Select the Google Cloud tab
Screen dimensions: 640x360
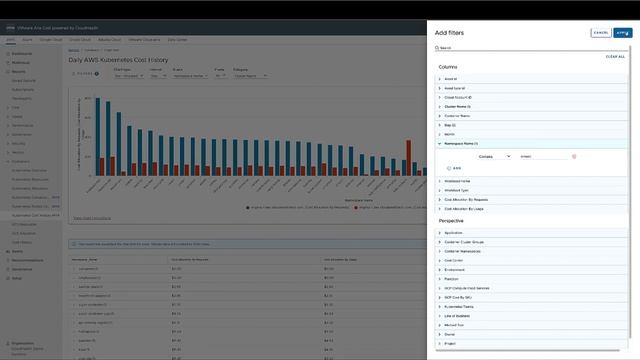tap(51, 40)
